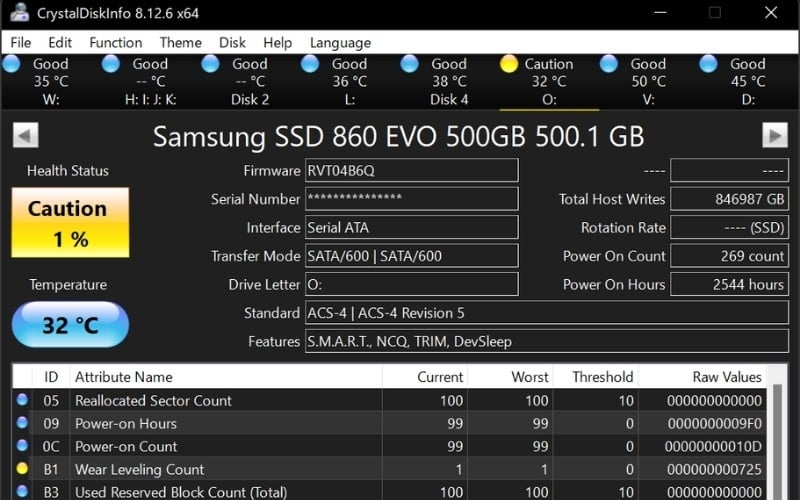Click status orb for disk V: at 50 °C

point(609,64)
